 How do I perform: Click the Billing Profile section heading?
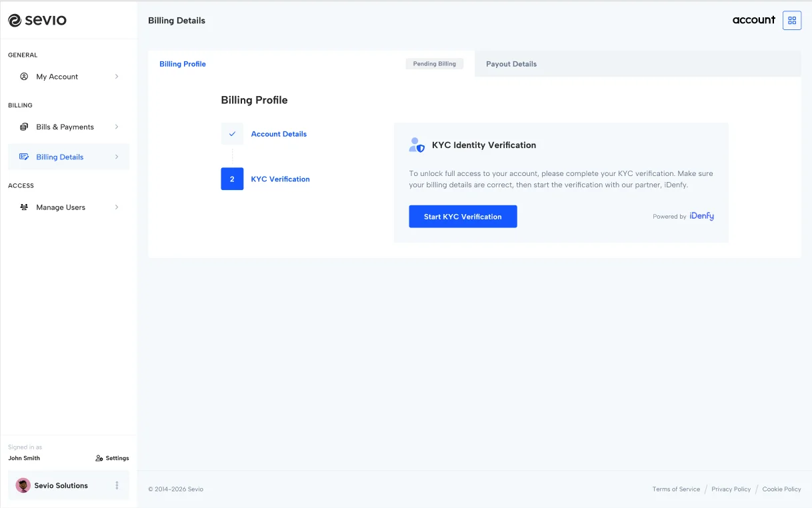(x=254, y=100)
